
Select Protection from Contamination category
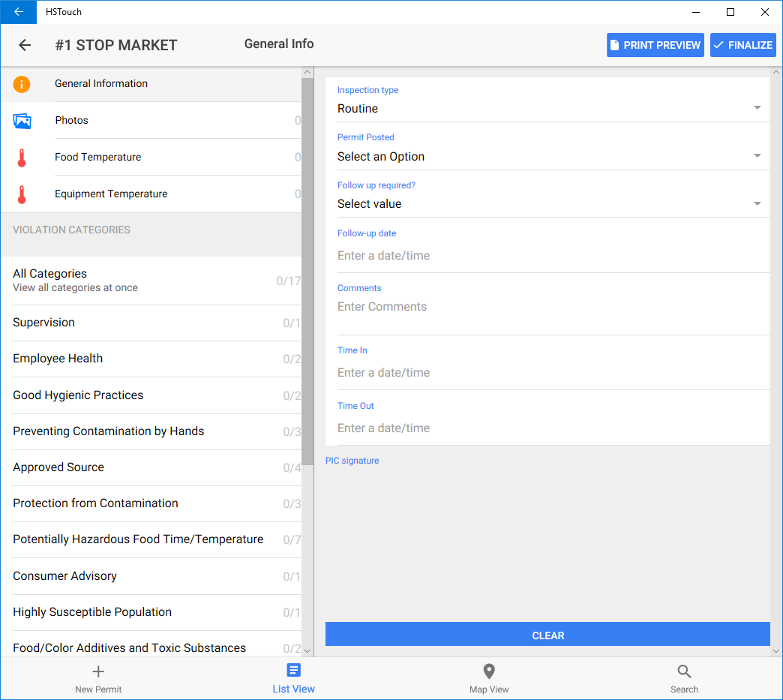coord(151,503)
